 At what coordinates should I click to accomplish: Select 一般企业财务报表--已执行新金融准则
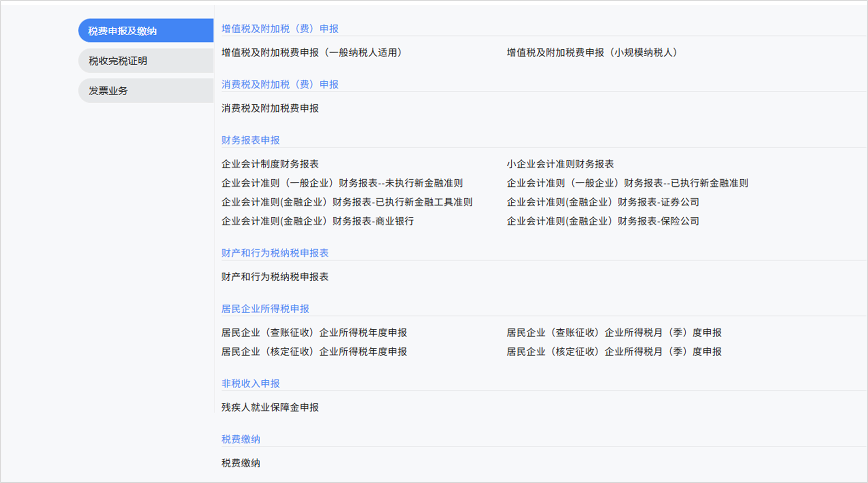click(627, 183)
